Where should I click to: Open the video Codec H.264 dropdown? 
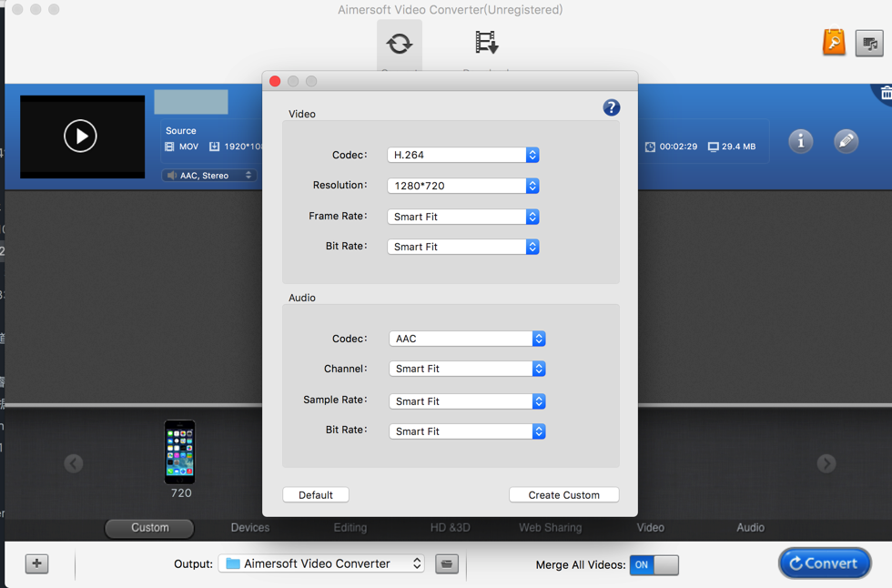[x=463, y=155]
